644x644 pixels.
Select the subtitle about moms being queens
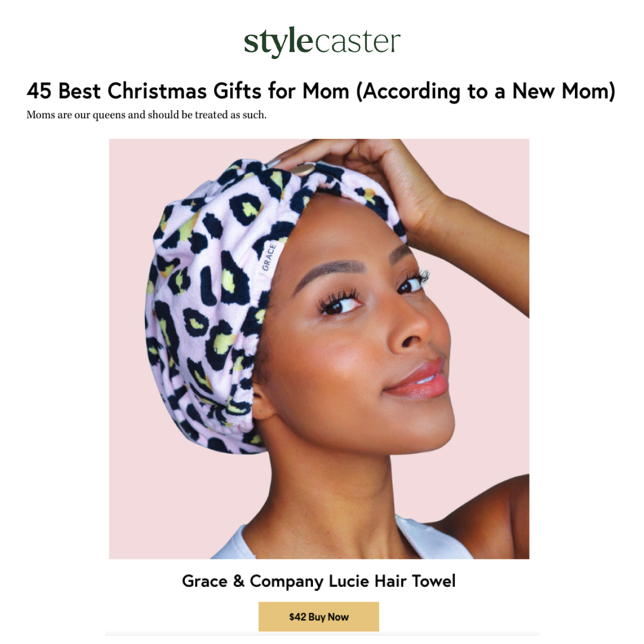point(147,115)
